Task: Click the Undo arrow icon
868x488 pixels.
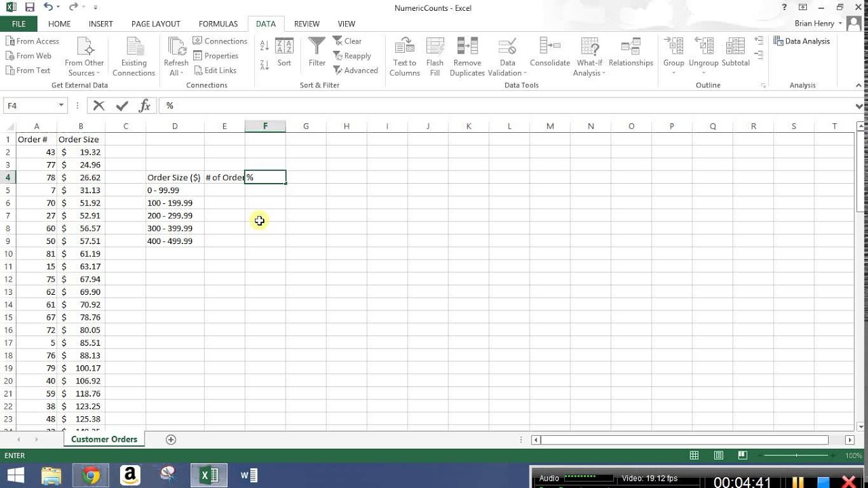Action: [47, 7]
